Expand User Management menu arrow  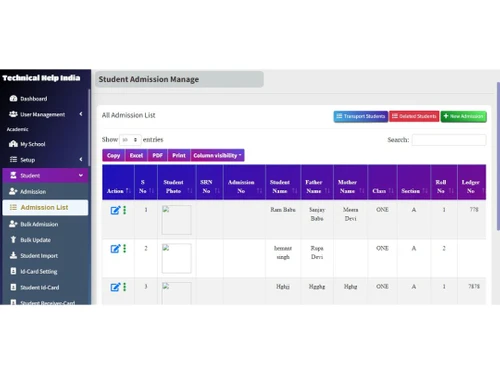point(81,114)
